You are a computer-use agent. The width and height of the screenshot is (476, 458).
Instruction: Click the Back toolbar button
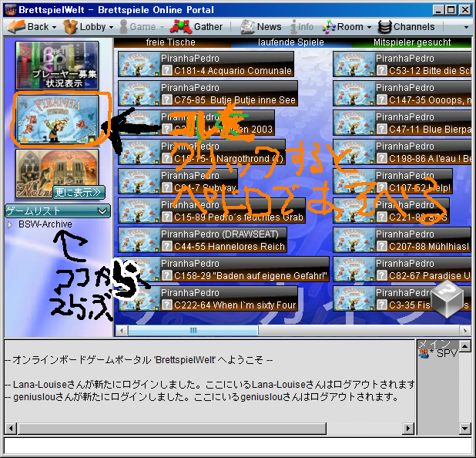30,26
